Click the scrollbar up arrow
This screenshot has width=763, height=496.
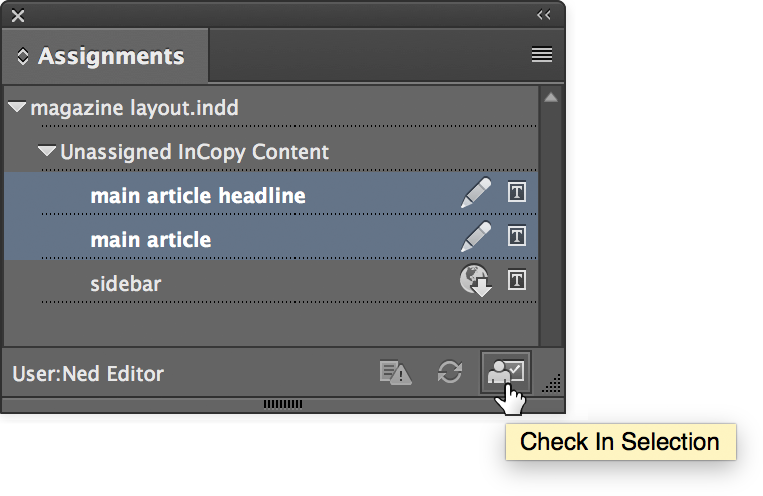coord(551,98)
